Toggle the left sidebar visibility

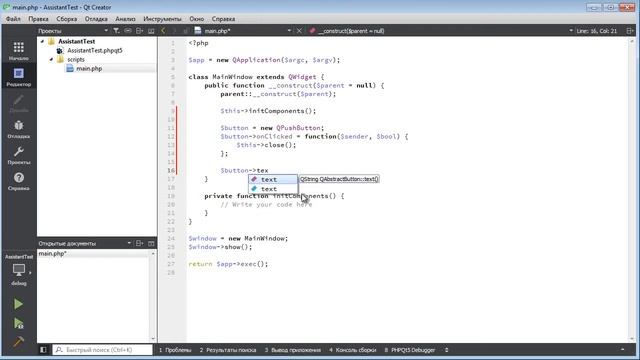tap(43, 350)
